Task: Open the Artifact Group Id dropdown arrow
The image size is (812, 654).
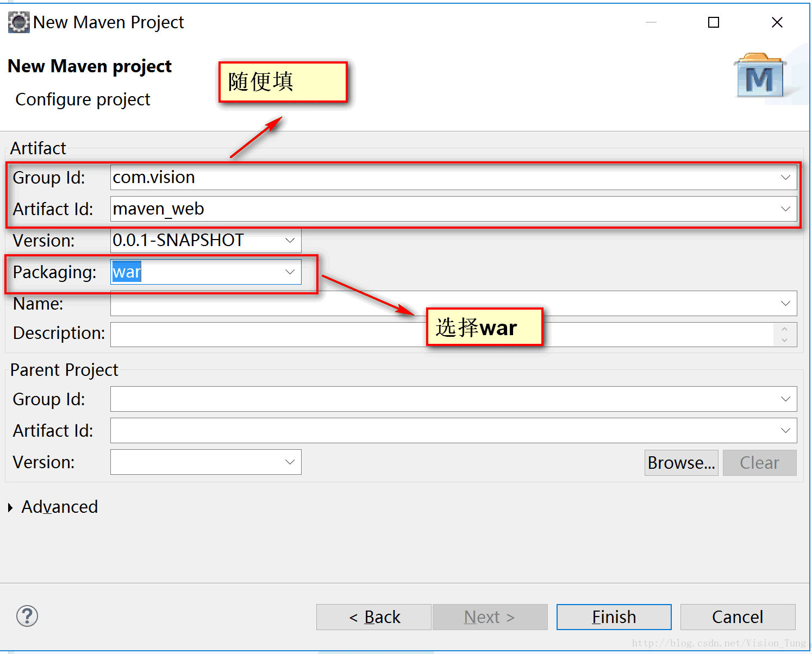Action: [x=785, y=178]
